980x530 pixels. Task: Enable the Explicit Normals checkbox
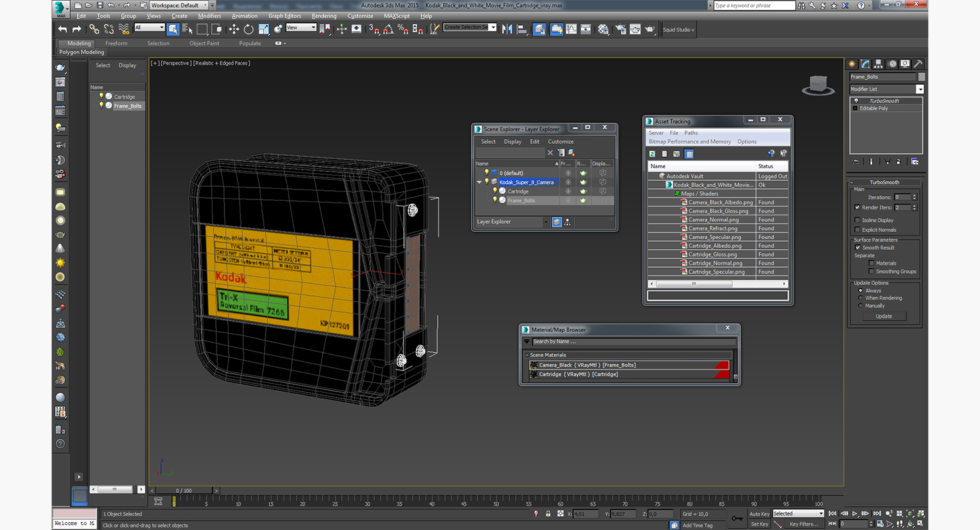point(857,230)
